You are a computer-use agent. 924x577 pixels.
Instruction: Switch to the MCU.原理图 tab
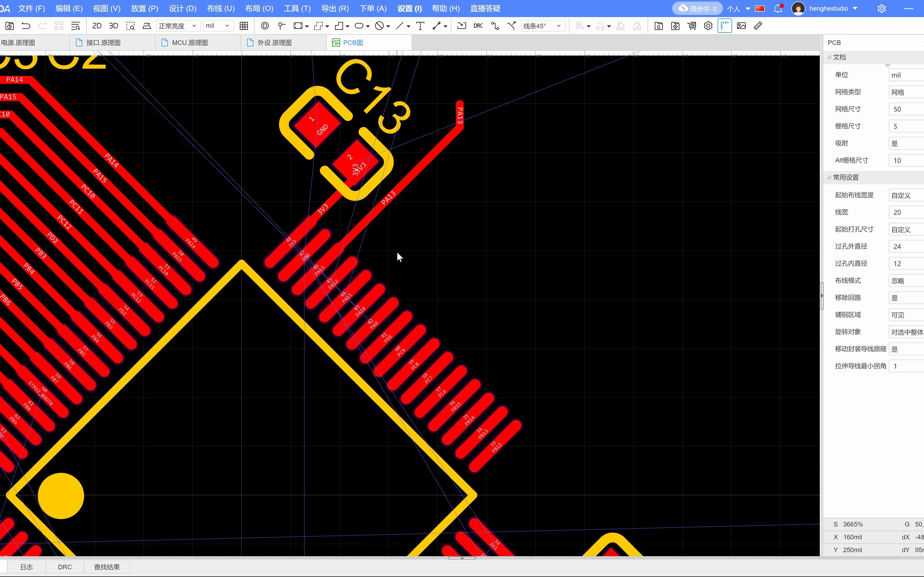tap(190, 43)
